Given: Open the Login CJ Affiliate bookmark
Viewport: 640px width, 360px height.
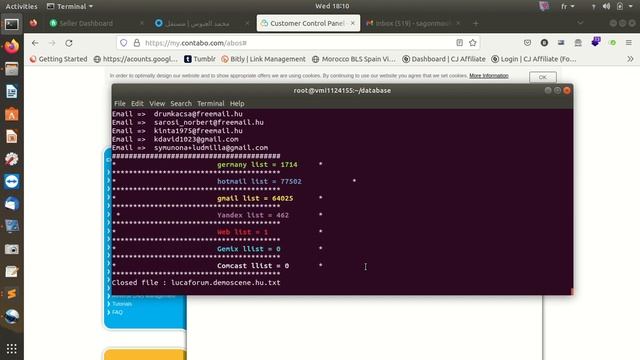Looking at the screenshot, I should pyautogui.click(x=534, y=59).
